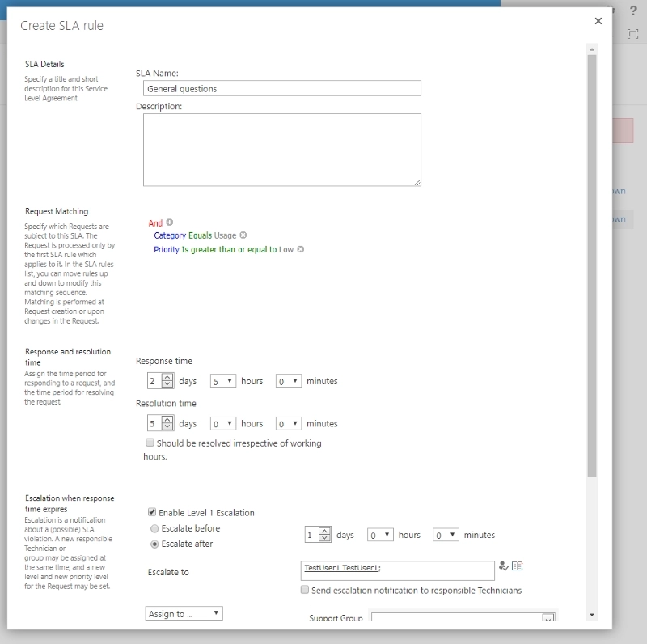647x644 pixels.
Task: Open Response time minutes dropdown
Action: pyautogui.click(x=289, y=380)
